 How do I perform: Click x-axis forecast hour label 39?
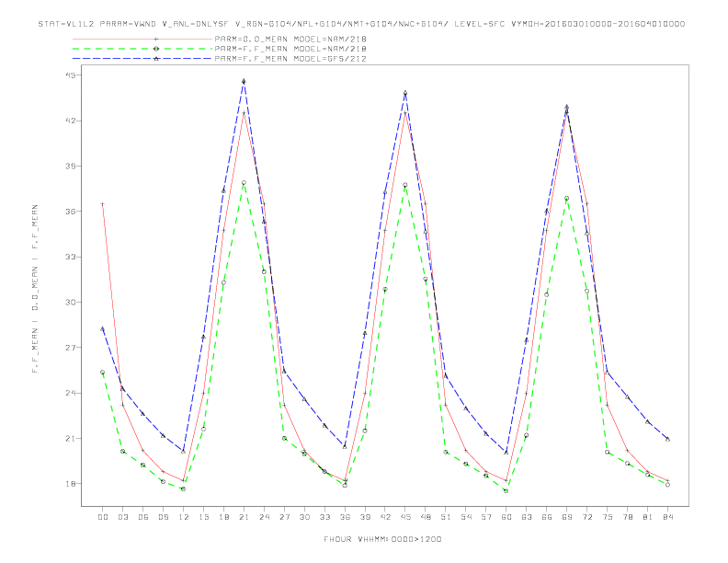pyautogui.click(x=365, y=517)
